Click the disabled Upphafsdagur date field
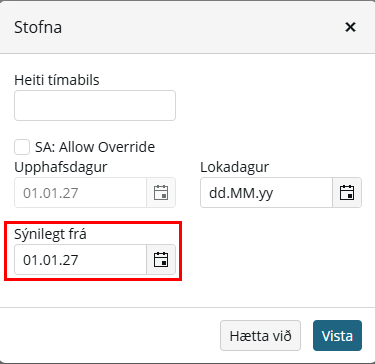This screenshot has height=364, width=375. tap(80, 193)
